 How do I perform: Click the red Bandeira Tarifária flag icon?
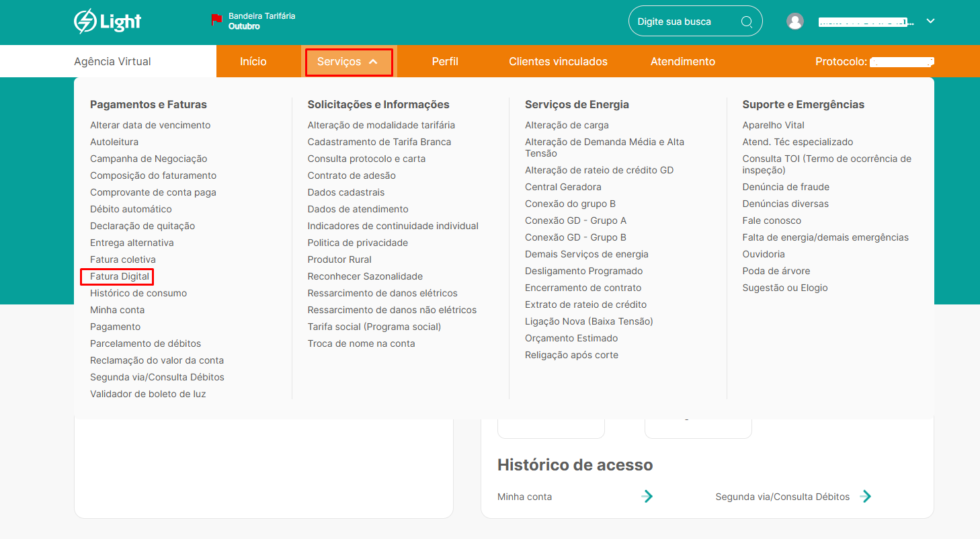216,20
